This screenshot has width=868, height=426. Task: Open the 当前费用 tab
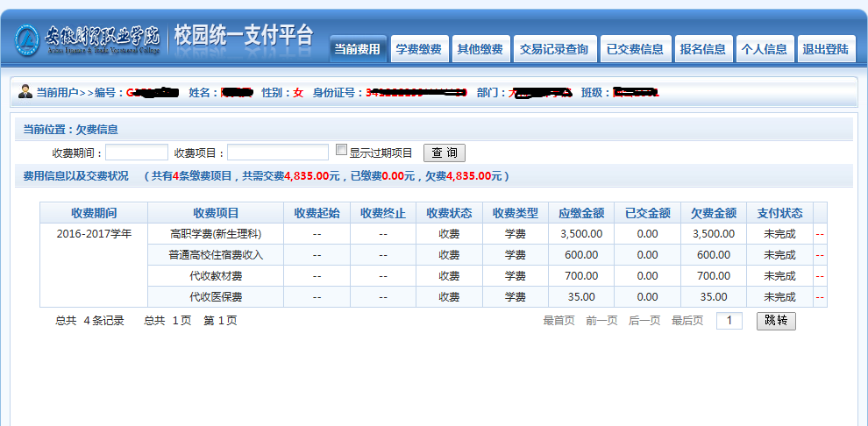point(358,50)
